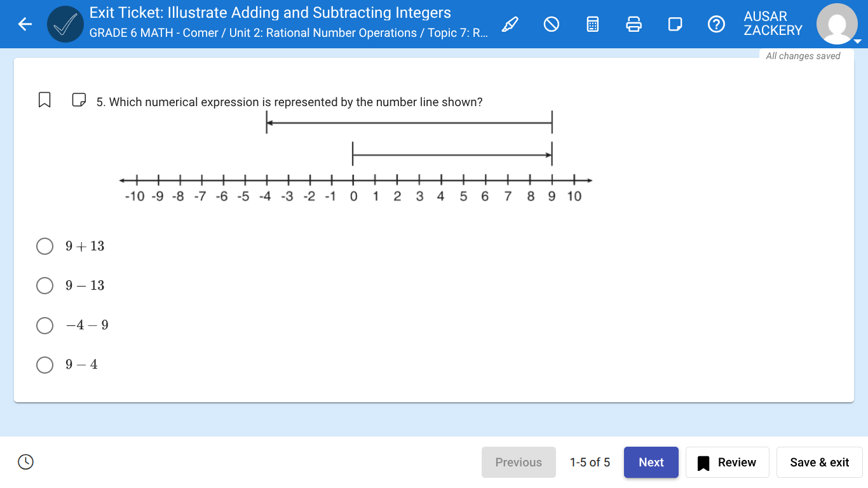Image resolution: width=868 pixels, height=488 pixels.
Task: Open the on-screen calculator
Action: pos(592,24)
